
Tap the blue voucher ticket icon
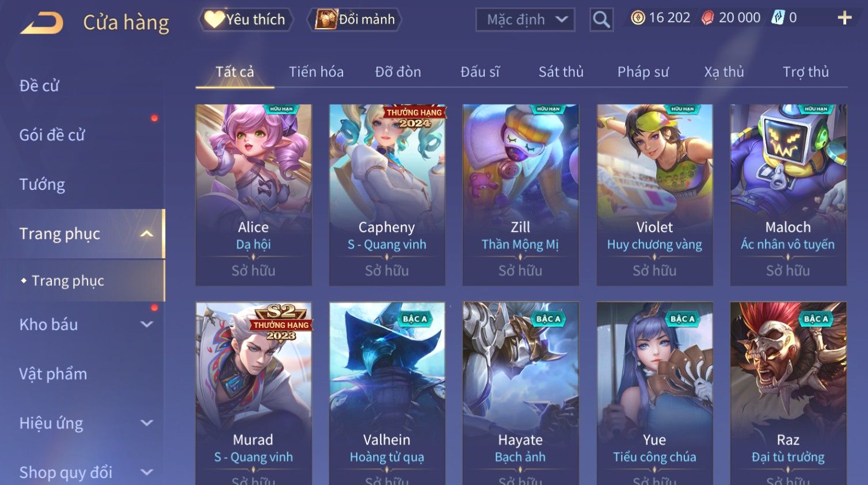coord(778,18)
